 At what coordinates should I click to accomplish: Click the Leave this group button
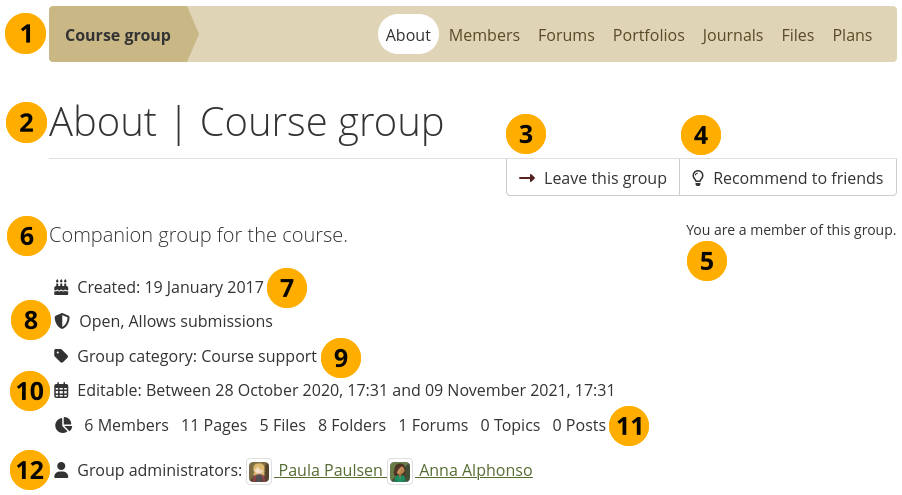click(593, 178)
